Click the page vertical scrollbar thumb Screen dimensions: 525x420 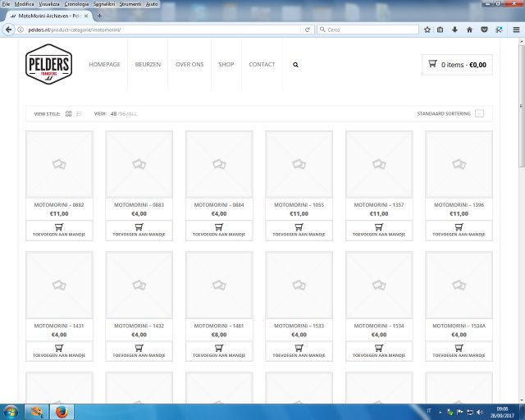(x=522, y=106)
